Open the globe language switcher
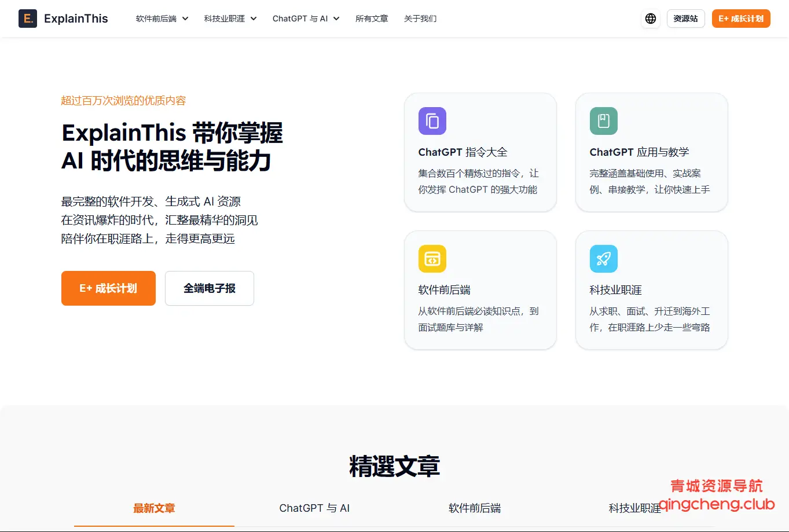Image resolution: width=789 pixels, height=532 pixels. tap(651, 19)
